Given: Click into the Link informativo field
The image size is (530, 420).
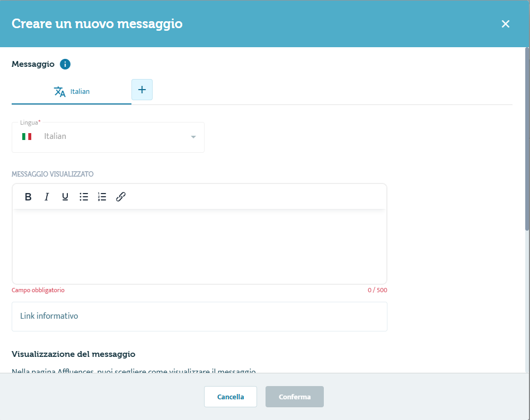Looking at the screenshot, I should 199,317.
